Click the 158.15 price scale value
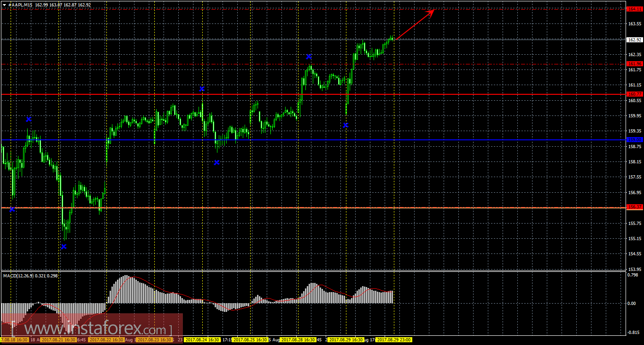The width and height of the screenshot is (644, 345). (634, 162)
